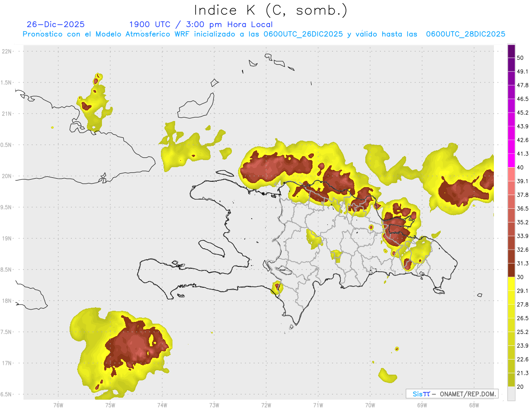Screen dimensions: 532x411
Task: Click the '46.5' colorbar value
Action: [x=523, y=99]
